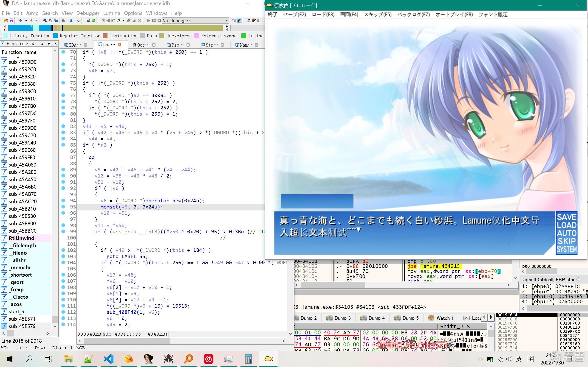
Task: Click the open file folder icon
Action: tap(6, 21)
